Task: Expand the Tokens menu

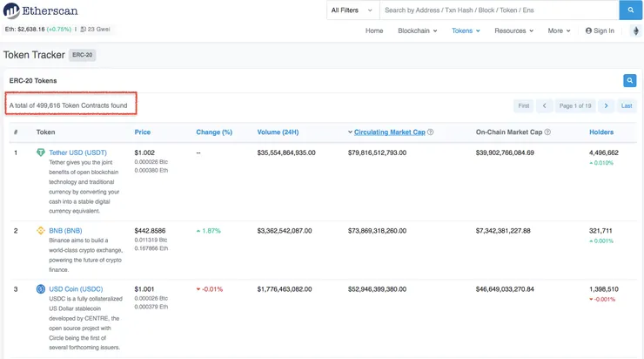Action: 466,30
